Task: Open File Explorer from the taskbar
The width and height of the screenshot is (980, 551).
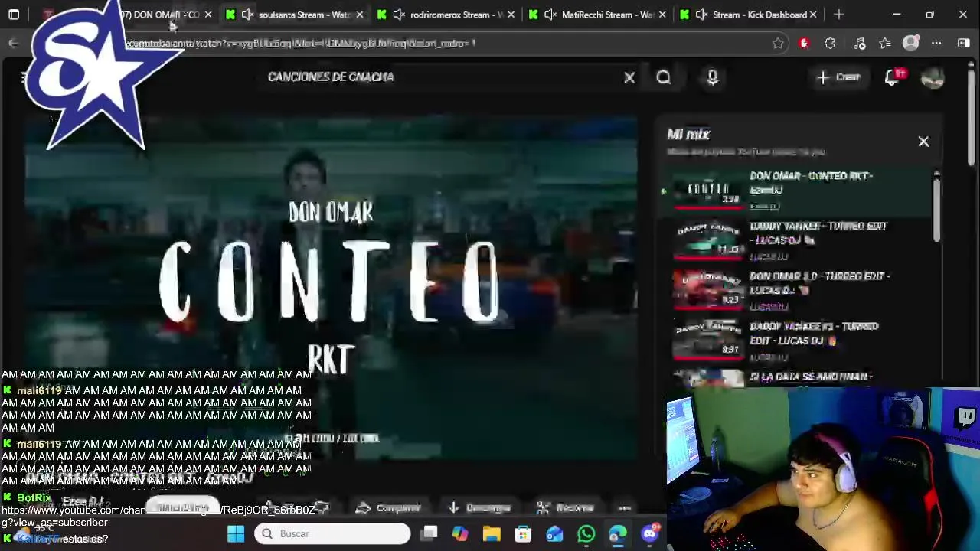Action: click(492, 533)
